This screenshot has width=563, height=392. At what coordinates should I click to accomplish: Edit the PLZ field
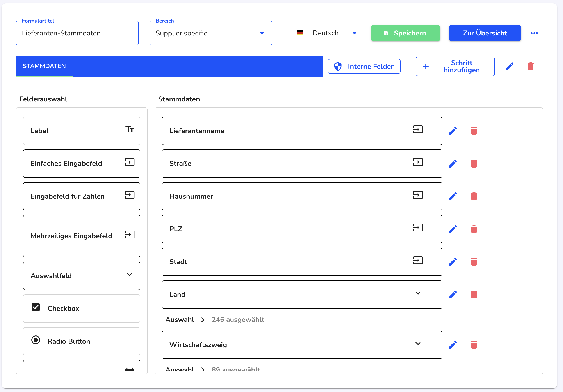(453, 229)
